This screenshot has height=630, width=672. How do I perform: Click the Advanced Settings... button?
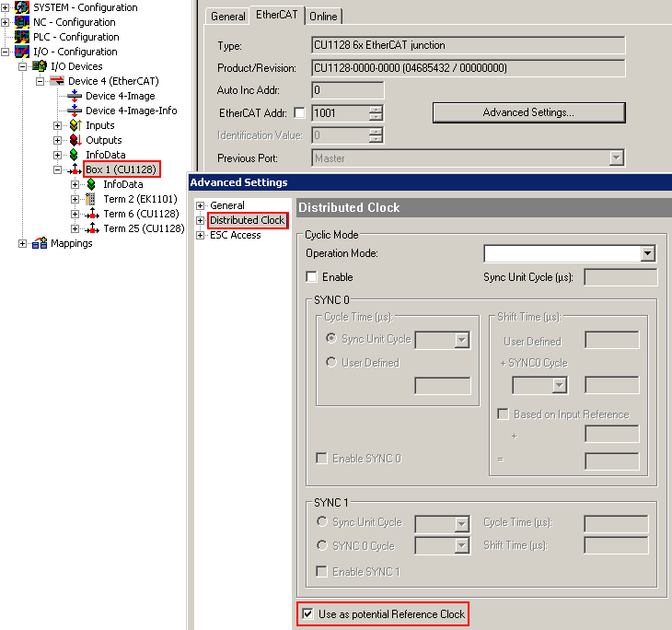pos(529,112)
